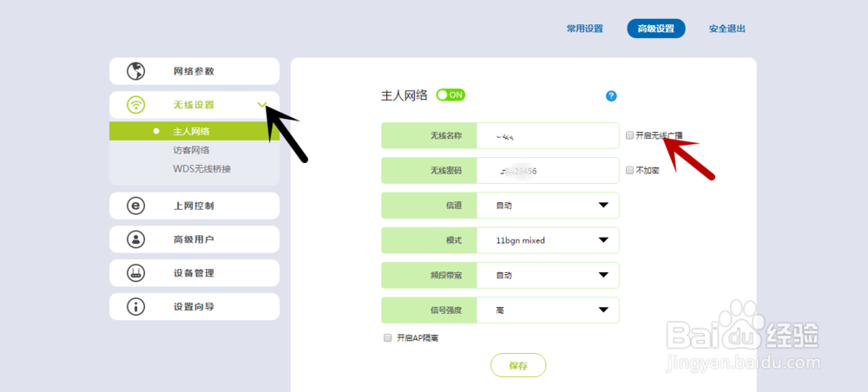The image size is (868, 392).
Task: Click the 无线名称 input field
Action: (548, 135)
